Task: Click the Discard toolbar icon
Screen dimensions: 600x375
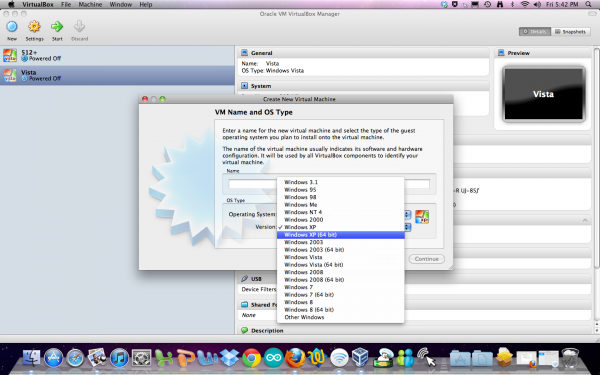Action: tap(79, 27)
